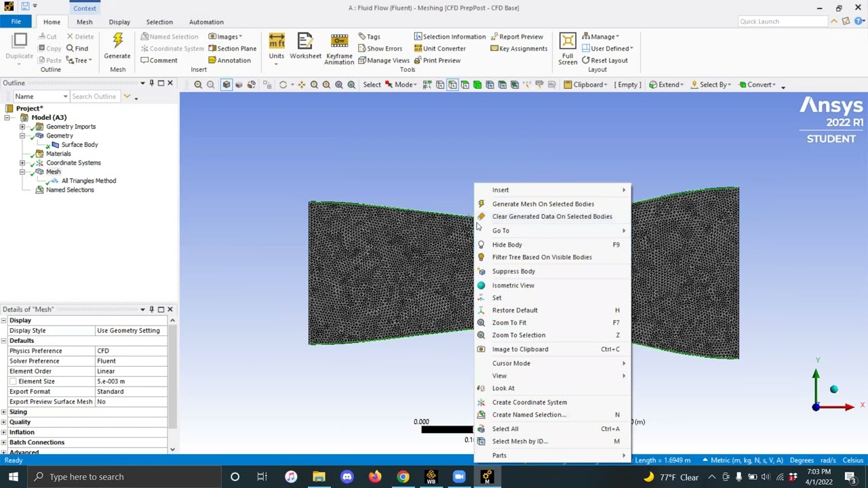The width and height of the screenshot is (868, 488).
Task: Open the Images dropdown in Insert group
Action: [224, 37]
